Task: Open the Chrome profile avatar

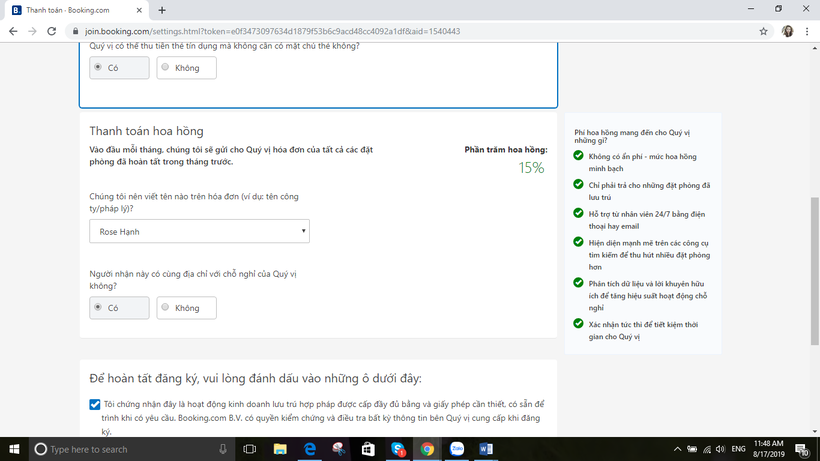Action: pyautogui.click(x=788, y=31)
